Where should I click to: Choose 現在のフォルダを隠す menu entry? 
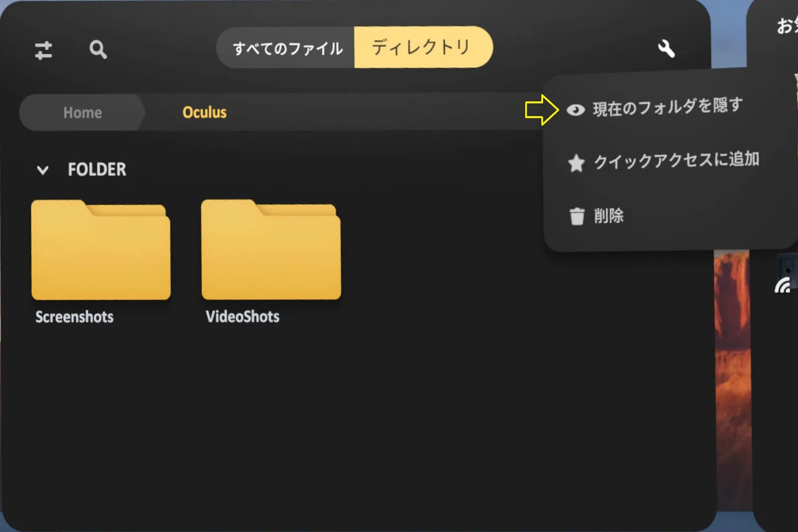tap(669, 108)
